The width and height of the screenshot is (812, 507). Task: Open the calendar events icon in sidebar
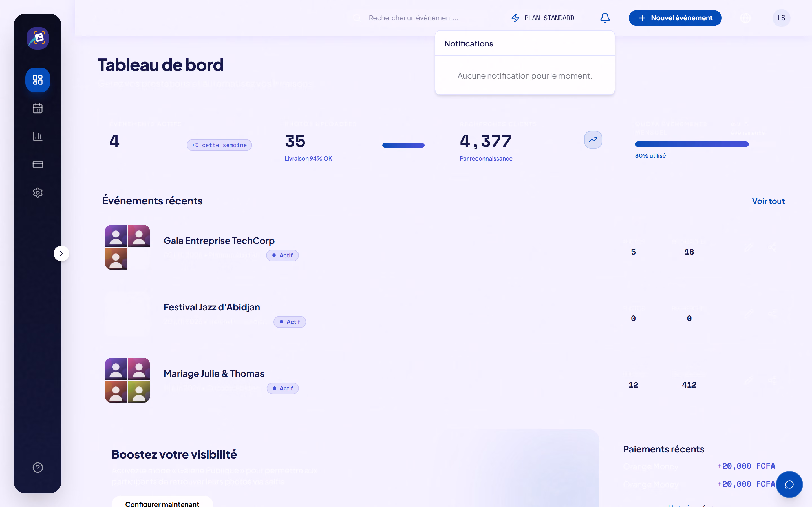[x=37, y=108]
